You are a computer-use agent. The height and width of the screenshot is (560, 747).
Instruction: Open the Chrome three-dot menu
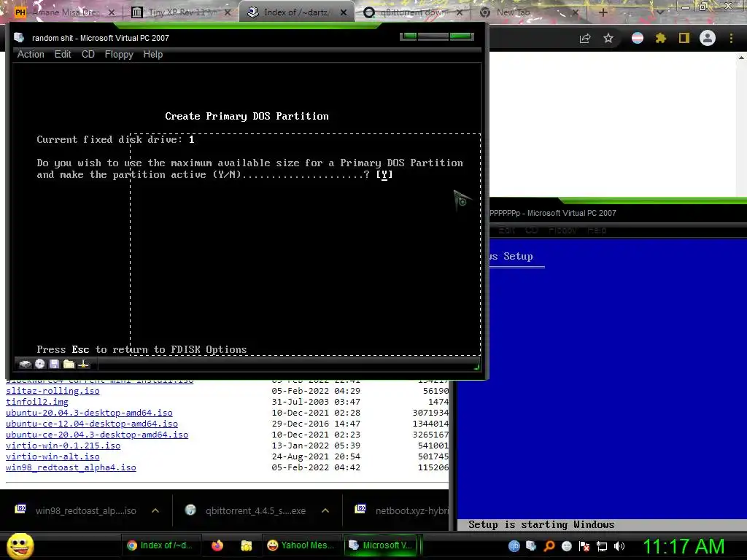[731, 38]
